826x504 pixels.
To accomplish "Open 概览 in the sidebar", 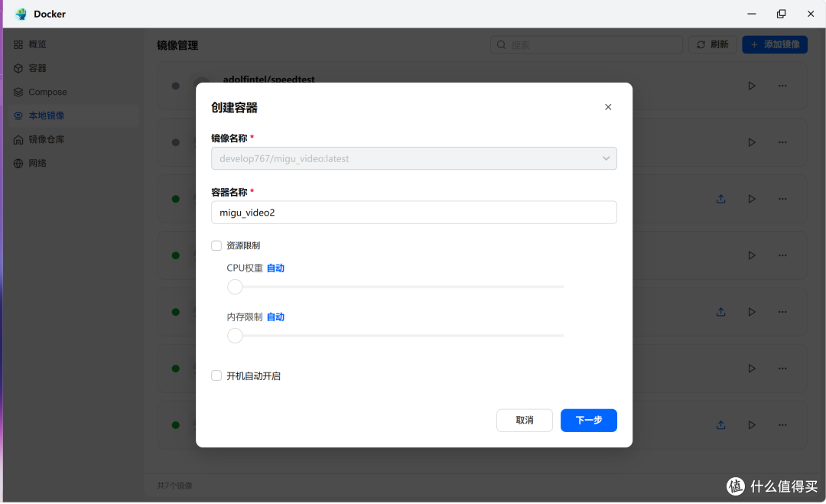I will [x=73, y=44].
